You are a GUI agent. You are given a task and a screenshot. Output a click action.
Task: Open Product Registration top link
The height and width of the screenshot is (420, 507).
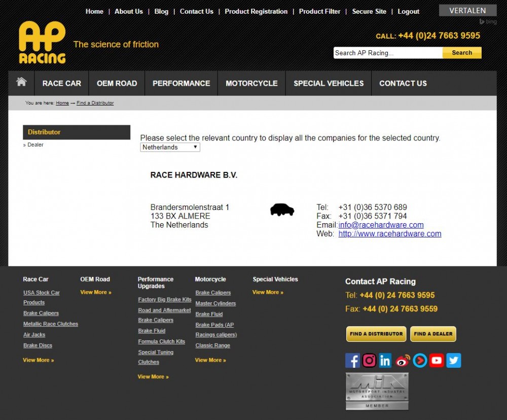click(256, 11)
